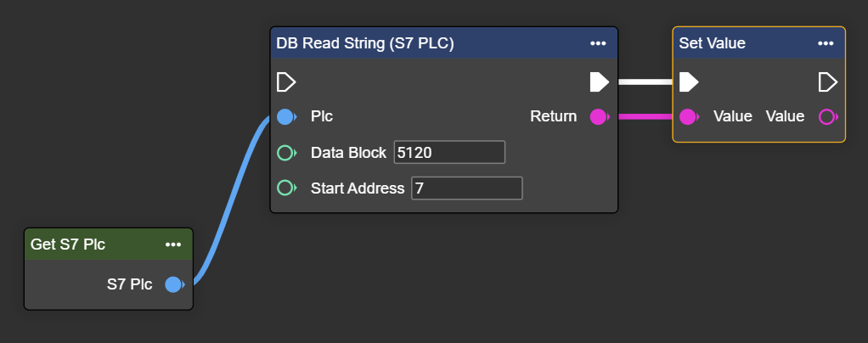
Task: Click the Start Address field showing 7
Action: 466,188
